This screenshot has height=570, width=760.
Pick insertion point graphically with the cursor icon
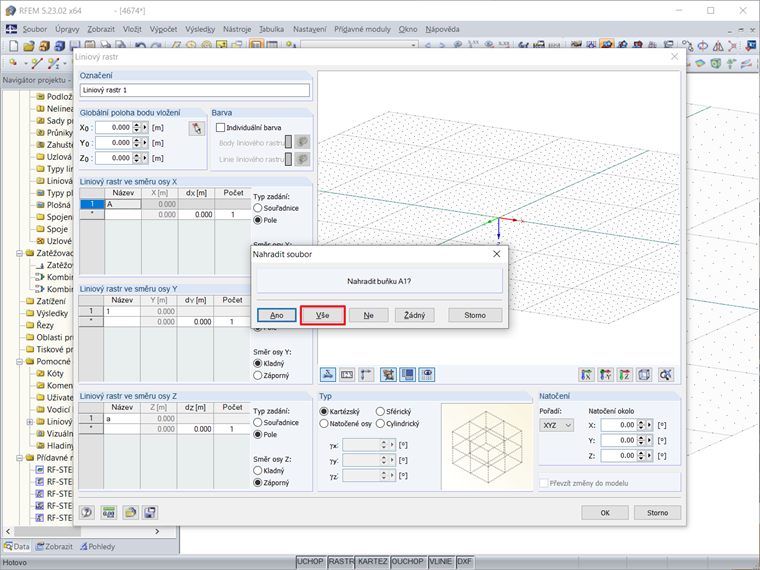(x=196, y=128)
